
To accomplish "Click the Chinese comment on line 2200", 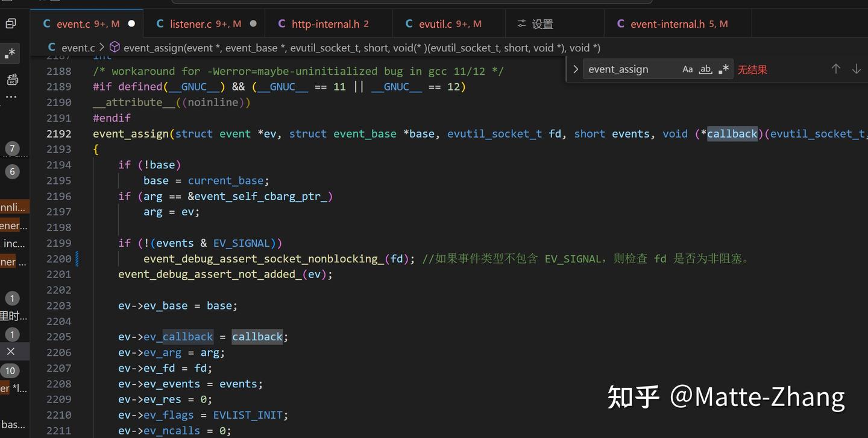I will coord(585,259).
